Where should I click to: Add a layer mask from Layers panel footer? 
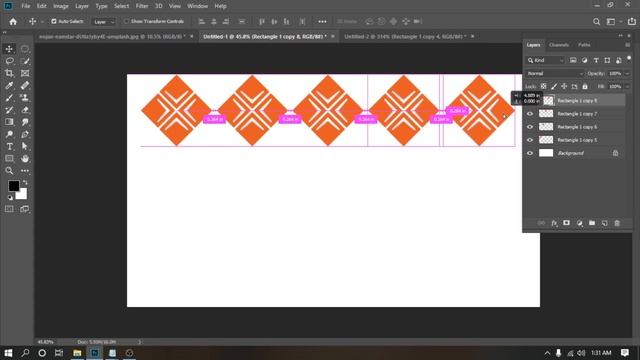[567, 223]
